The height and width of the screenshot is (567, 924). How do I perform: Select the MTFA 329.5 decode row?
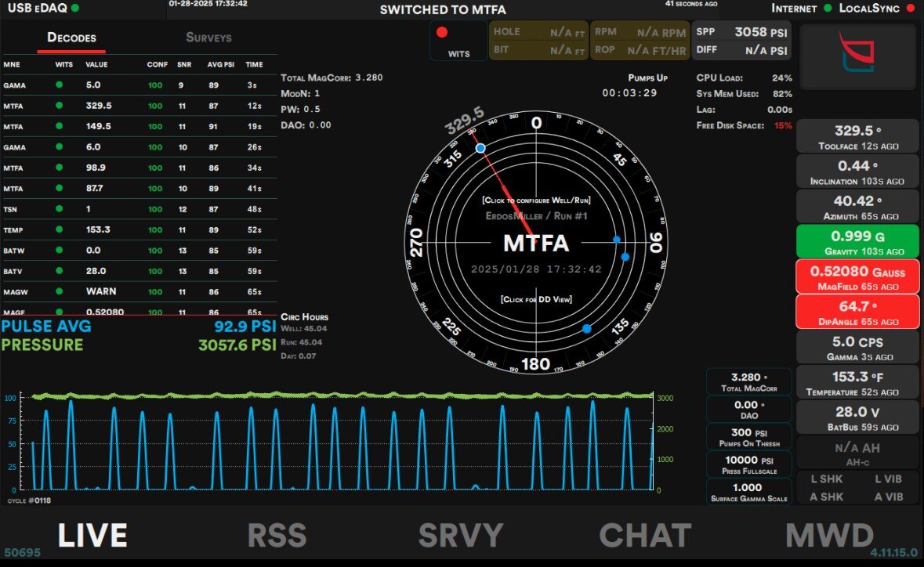tap(139, 106)
